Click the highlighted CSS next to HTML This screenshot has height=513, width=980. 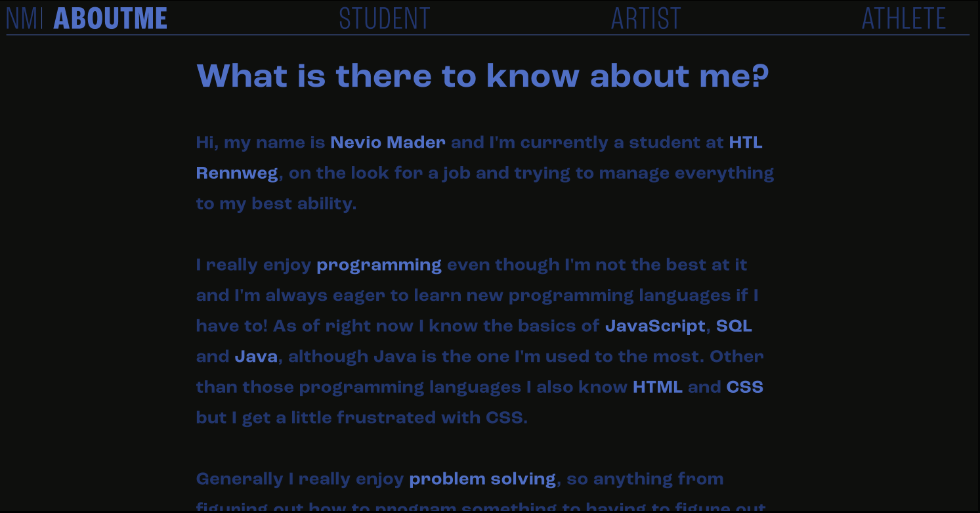(744, 387)
